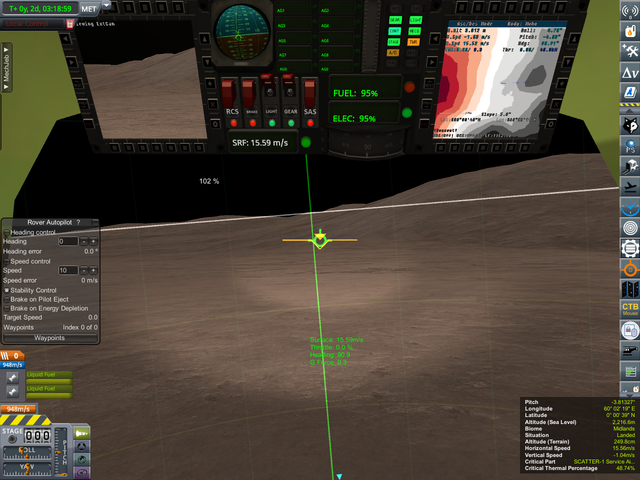Open the Delta-V toolbar icon
The height and width of the screenshot is (480, 640).
(630, 72)
